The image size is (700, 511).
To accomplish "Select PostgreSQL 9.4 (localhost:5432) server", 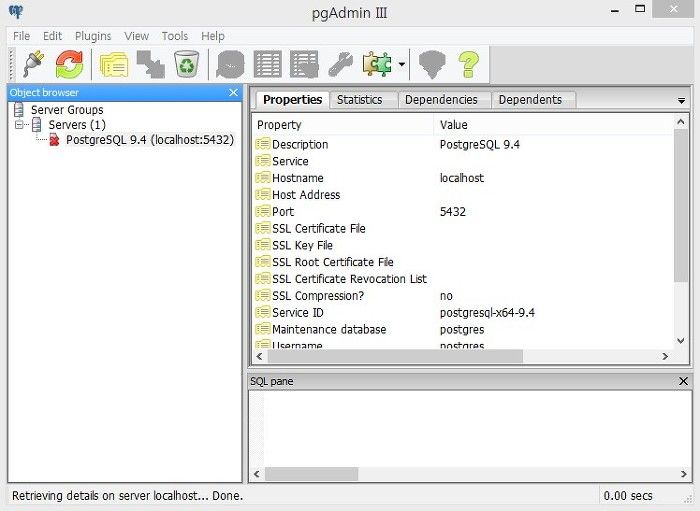I will pyautogui.click(x=150, y=140).
